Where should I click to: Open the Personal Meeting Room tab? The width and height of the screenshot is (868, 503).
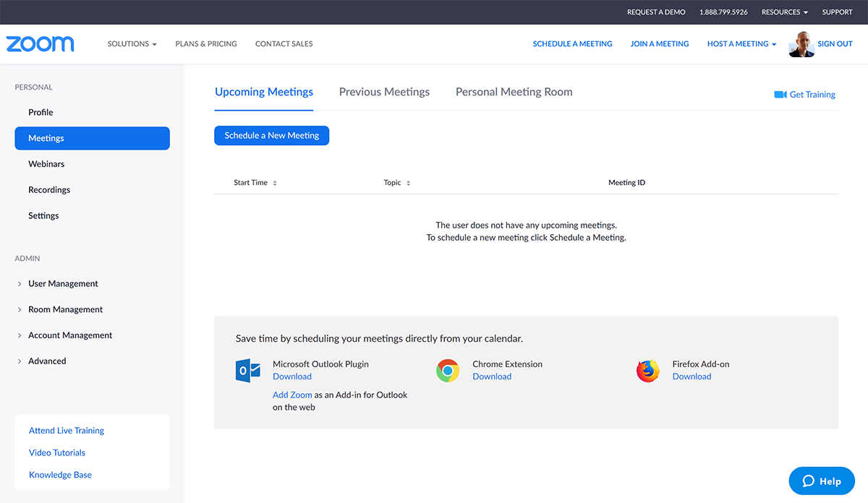click(514, 92)
